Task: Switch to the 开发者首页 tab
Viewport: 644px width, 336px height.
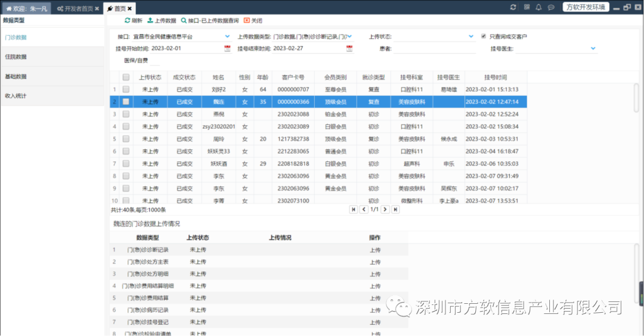Action: (x=79, y=8)
